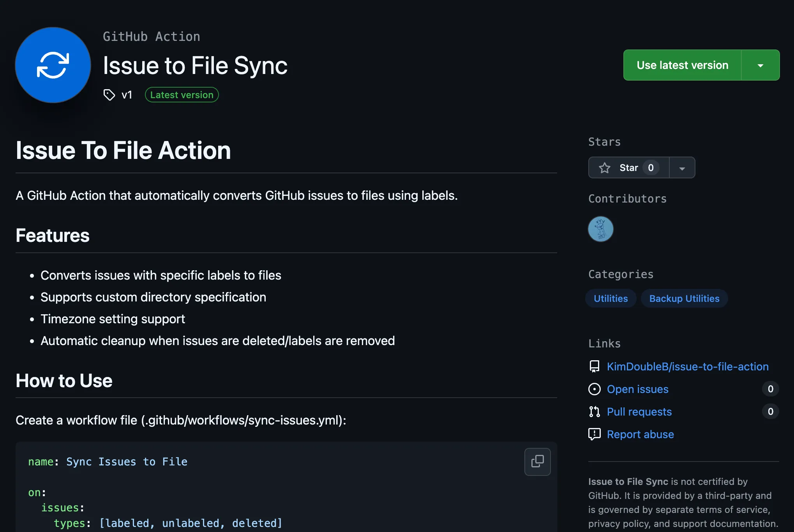The width and height of the screenshot is (794, 532).
Task: Click the v1 version tag icon
Action: click(109, 95)
